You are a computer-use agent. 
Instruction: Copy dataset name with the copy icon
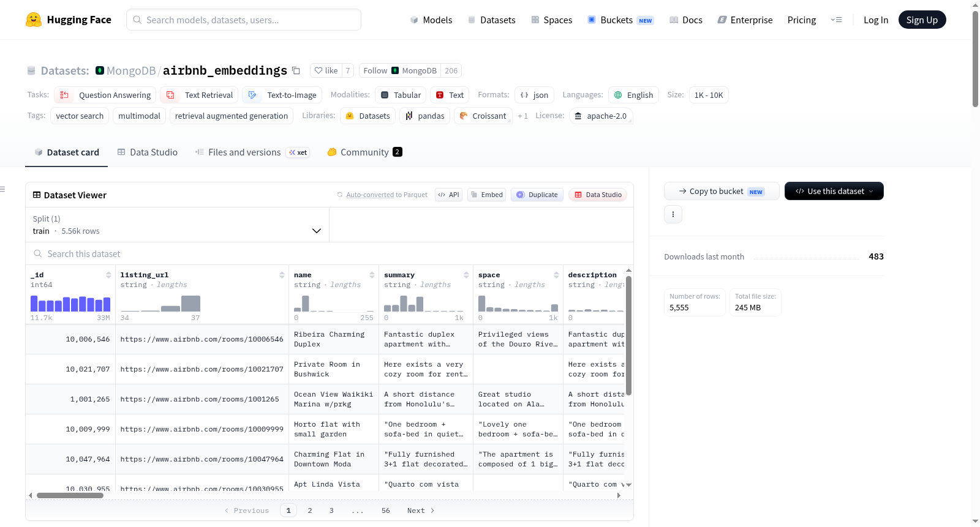click(x=296, y=70)
